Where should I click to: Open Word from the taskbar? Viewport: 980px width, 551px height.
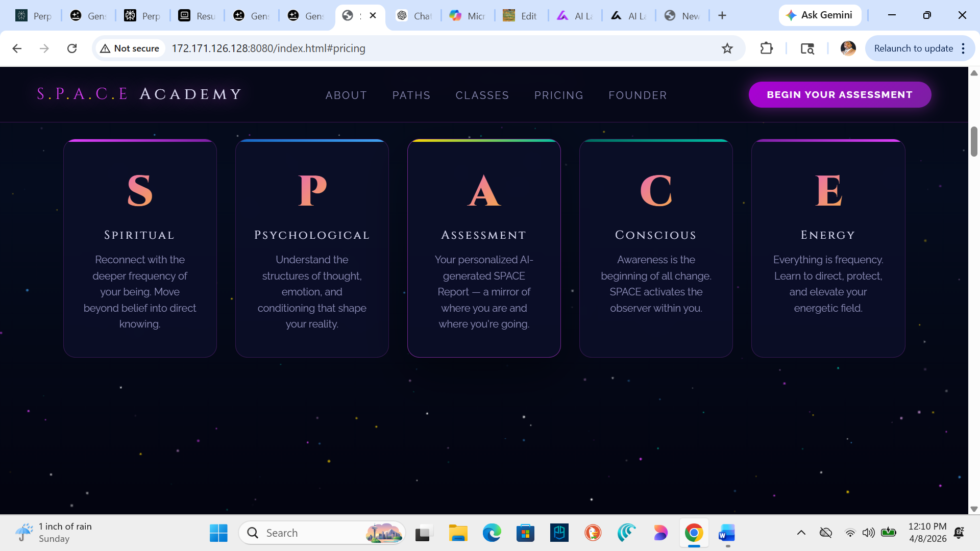[726, 533]
